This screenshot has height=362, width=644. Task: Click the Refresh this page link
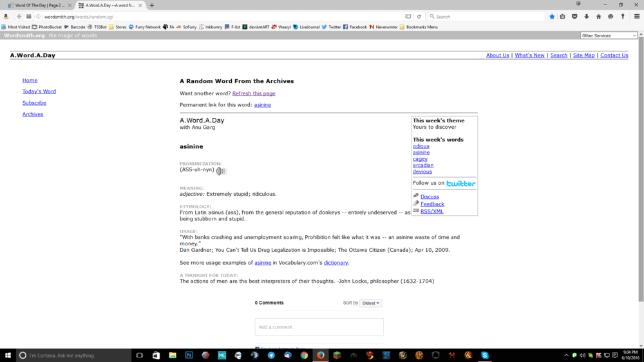point(254,93)
